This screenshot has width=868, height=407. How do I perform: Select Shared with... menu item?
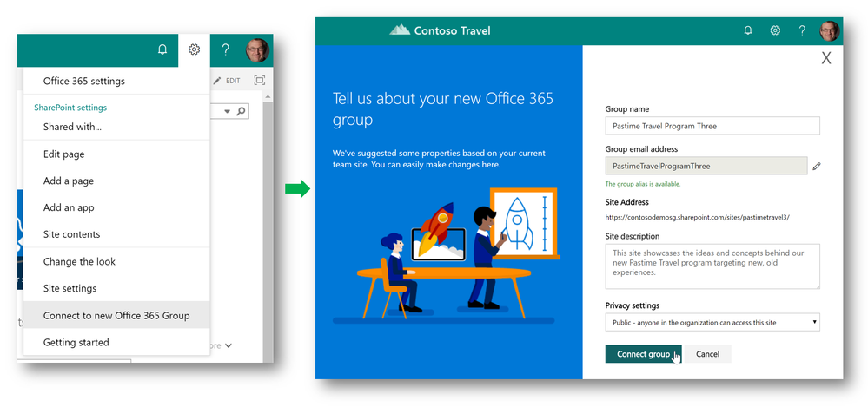(x=116, y=127)
